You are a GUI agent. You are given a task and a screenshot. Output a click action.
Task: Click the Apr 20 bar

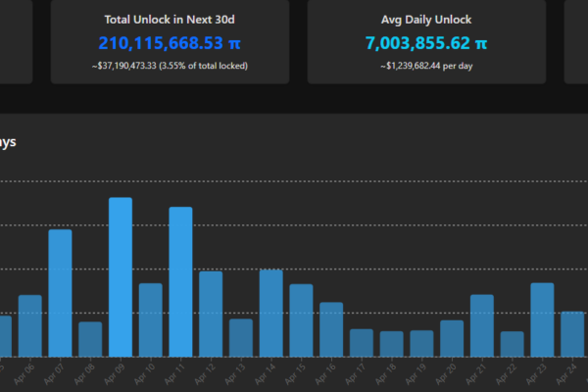pos(452,338)
